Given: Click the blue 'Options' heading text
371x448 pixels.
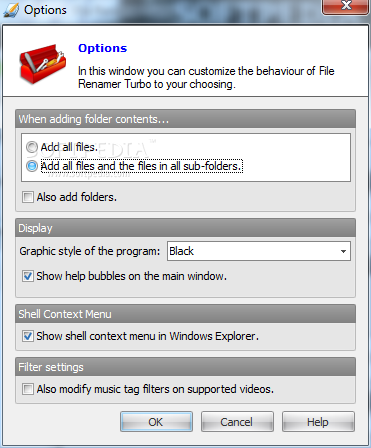Looking at the screenshot, I should [x=103, y=48].
